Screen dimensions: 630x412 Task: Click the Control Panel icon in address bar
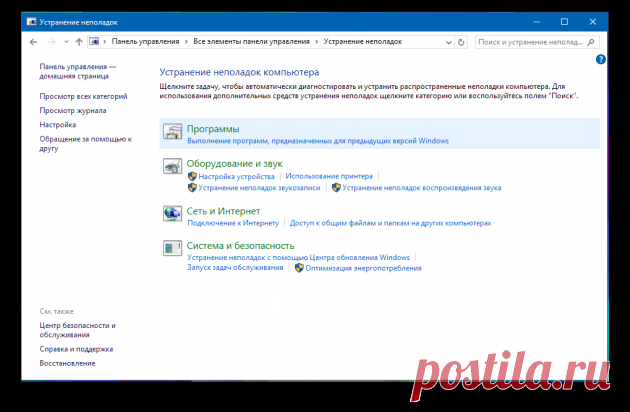click(x=94, y=41)
